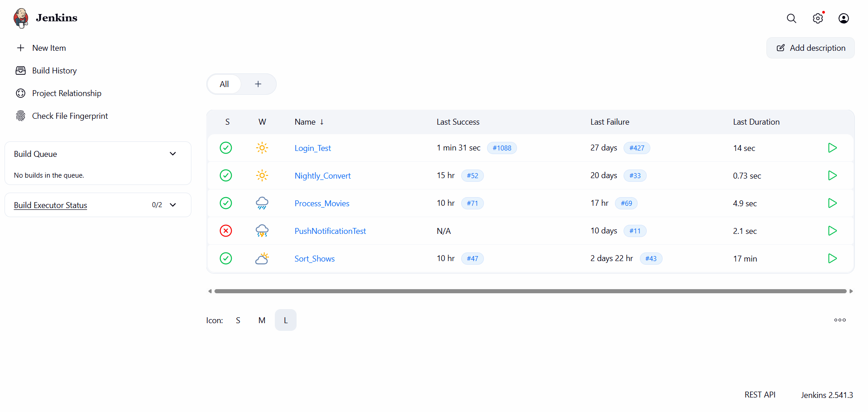Schedule a build for Sort_Shows

pyautogui.click(x=832, y=258)
